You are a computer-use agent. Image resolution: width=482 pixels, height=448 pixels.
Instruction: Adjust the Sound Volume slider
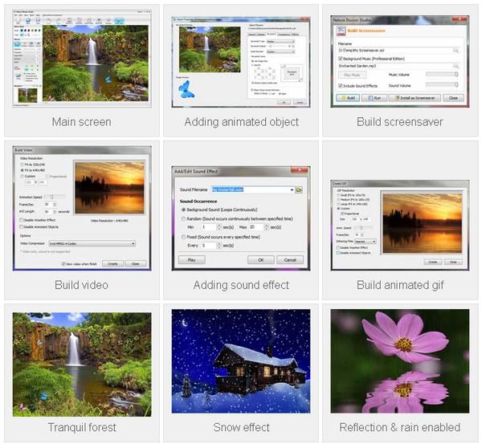point(442,85)
